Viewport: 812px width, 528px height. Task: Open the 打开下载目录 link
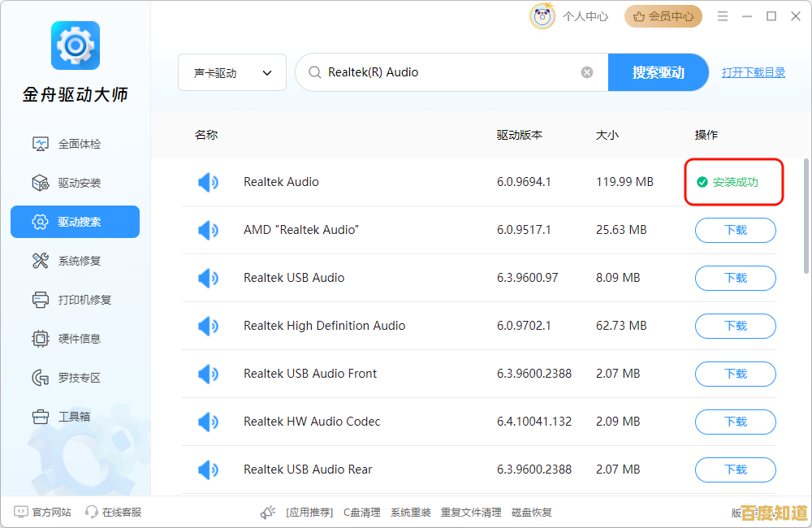[754, 72]
